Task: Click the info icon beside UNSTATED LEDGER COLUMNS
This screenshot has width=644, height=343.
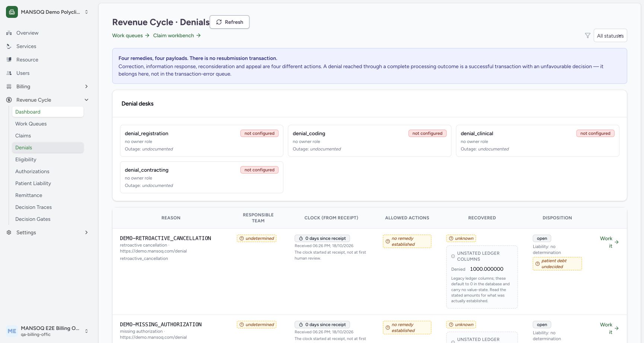Action: click(x=453, y=256)
